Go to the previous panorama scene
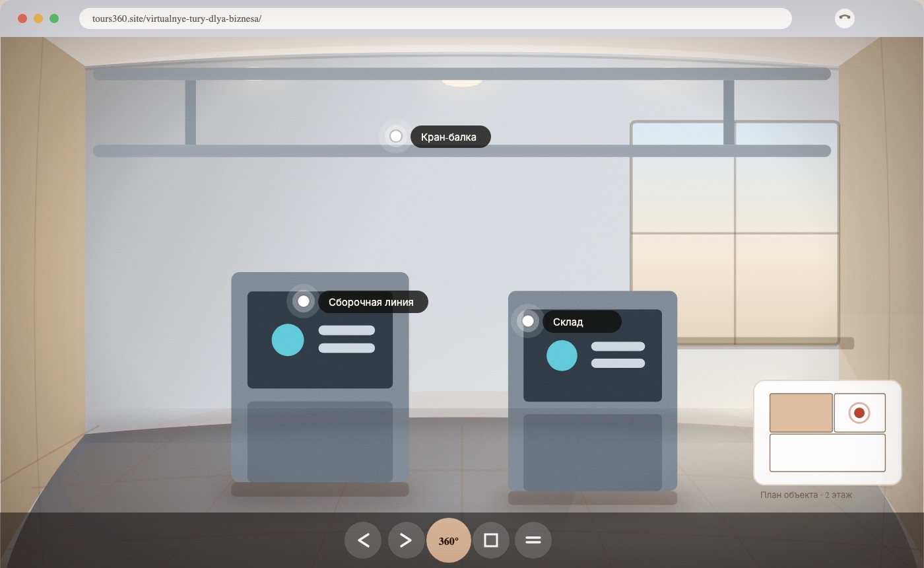The width and height of the screenshot is (924, 568). tap(363, 540)
